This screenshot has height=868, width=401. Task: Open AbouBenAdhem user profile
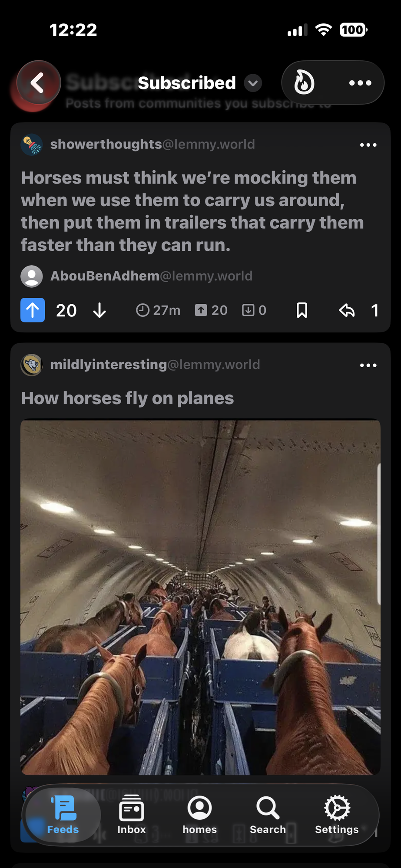pyautogui.click(x=151, y=276)
